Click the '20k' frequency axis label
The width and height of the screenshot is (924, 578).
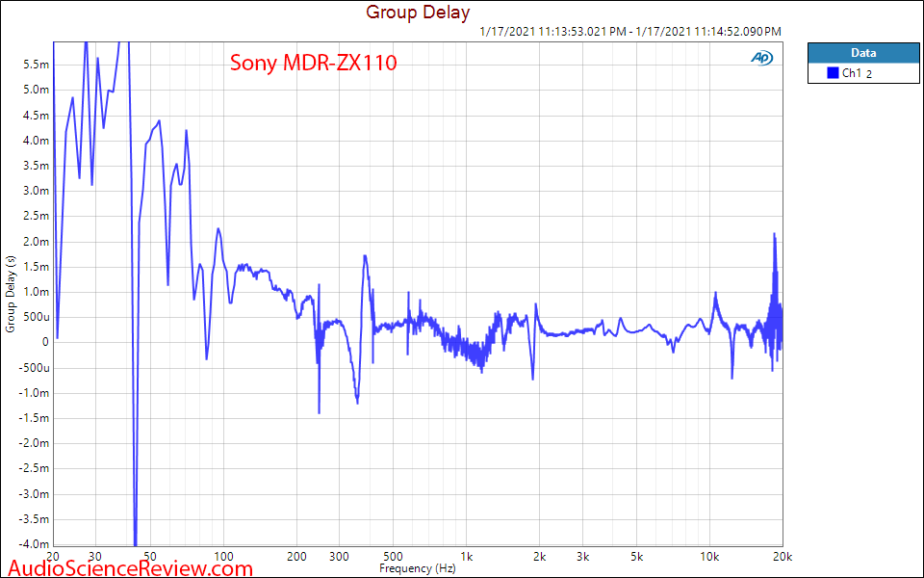782,556
